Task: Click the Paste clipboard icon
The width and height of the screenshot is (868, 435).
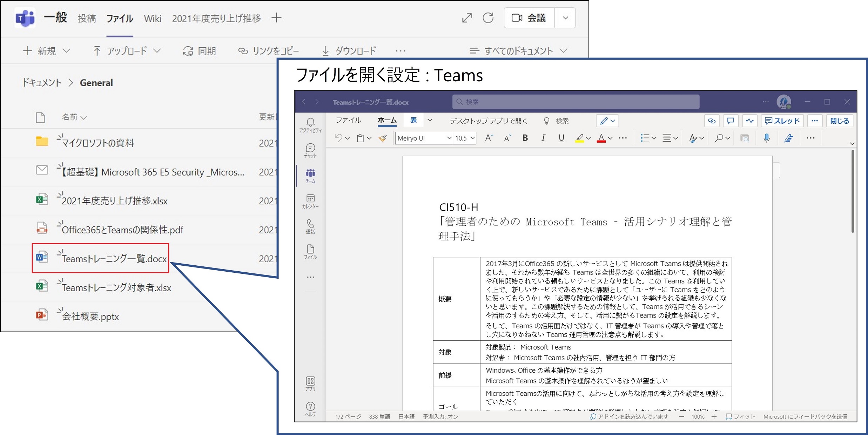Action: tap(360, 138)
